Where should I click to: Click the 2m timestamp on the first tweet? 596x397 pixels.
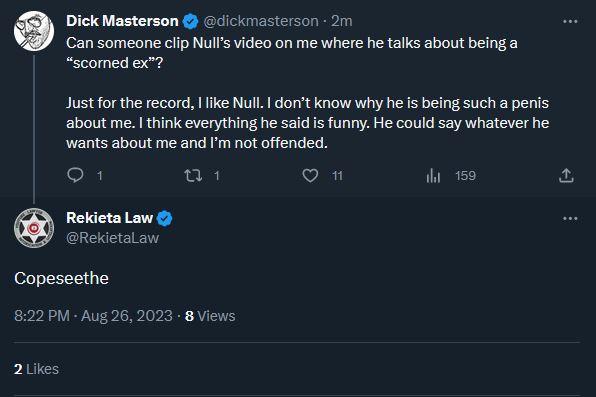tap(341, 21)
